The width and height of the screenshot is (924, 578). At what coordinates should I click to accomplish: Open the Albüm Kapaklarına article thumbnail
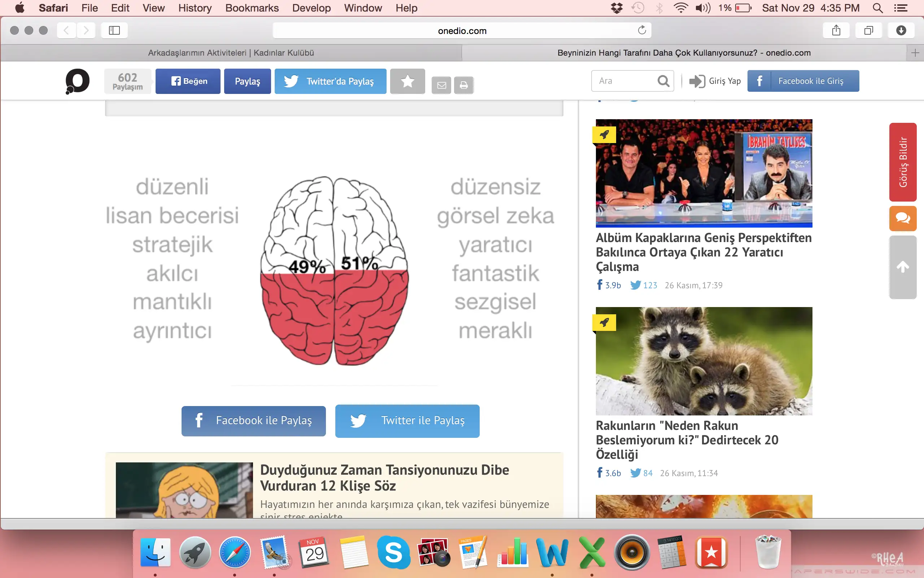tap(704, 173)
